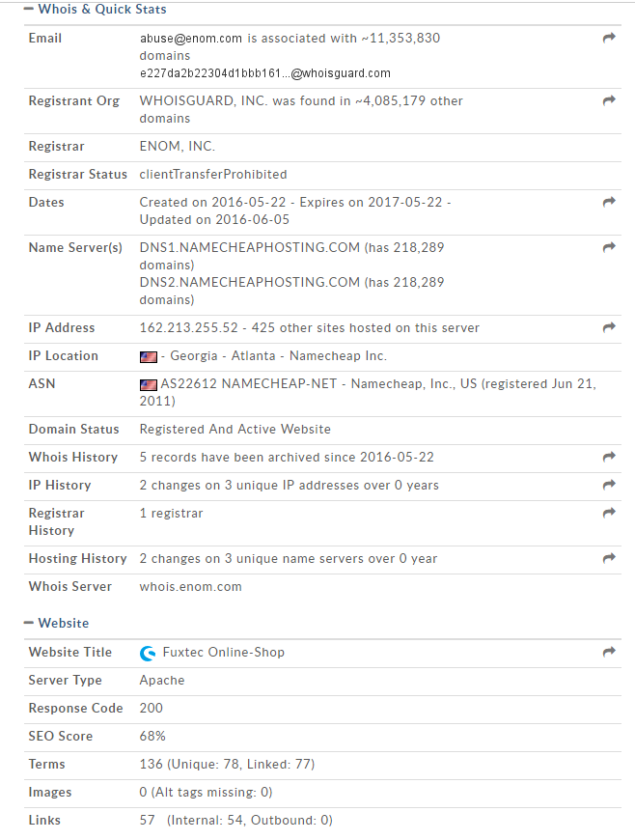
Task: Open the Whois History arrow icon
Action: [609, 457]
